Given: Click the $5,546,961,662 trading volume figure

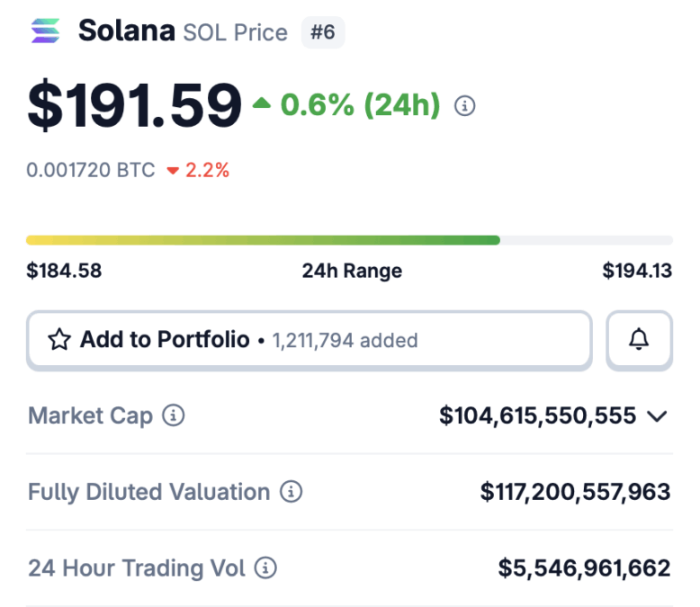Looking at the screenshot, I should (x=584, y=568).
